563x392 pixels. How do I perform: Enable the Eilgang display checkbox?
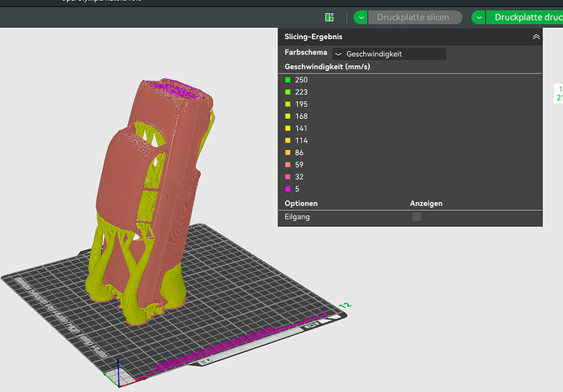pos(417,217)
